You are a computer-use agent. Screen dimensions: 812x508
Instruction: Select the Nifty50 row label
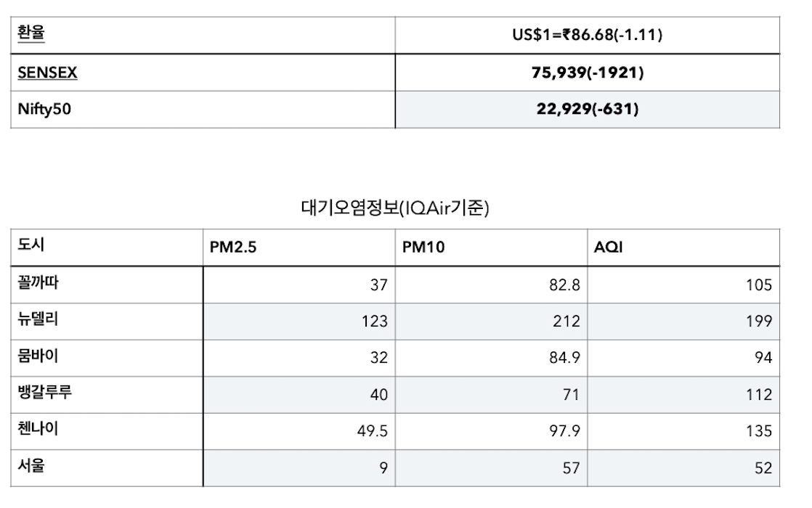click(44, 109)
